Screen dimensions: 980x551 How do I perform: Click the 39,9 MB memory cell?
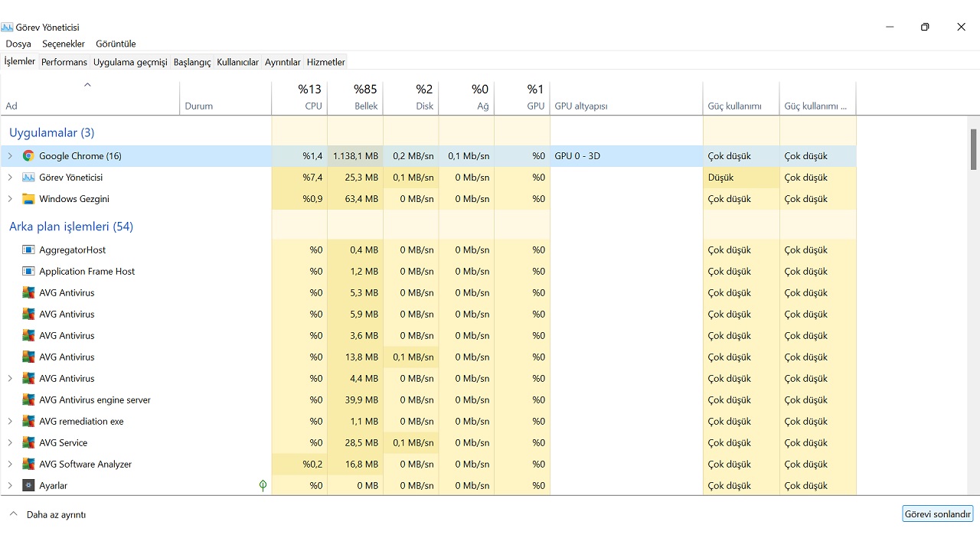tap(355, 400)
